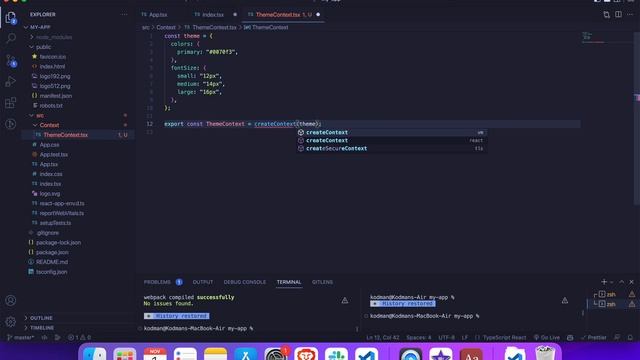640x360 pixels.
Task: Open App.test.tsx in the explorer
Action: point(54,155)
